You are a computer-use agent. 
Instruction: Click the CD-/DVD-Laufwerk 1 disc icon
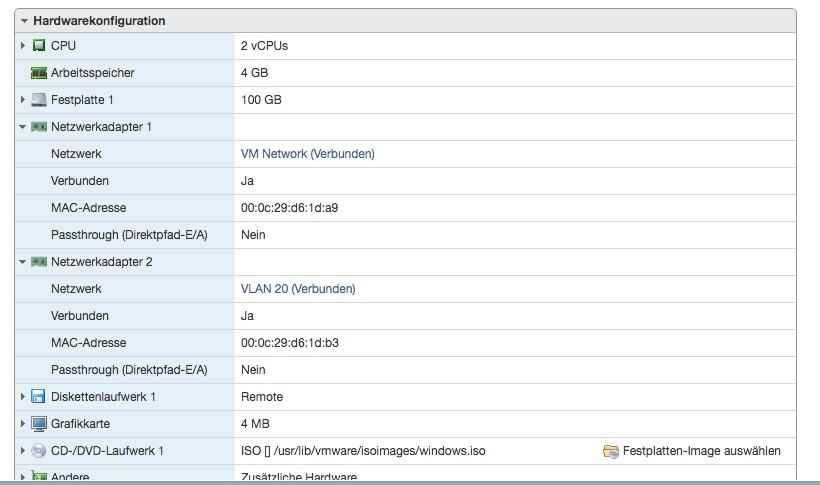pos(39,451)
